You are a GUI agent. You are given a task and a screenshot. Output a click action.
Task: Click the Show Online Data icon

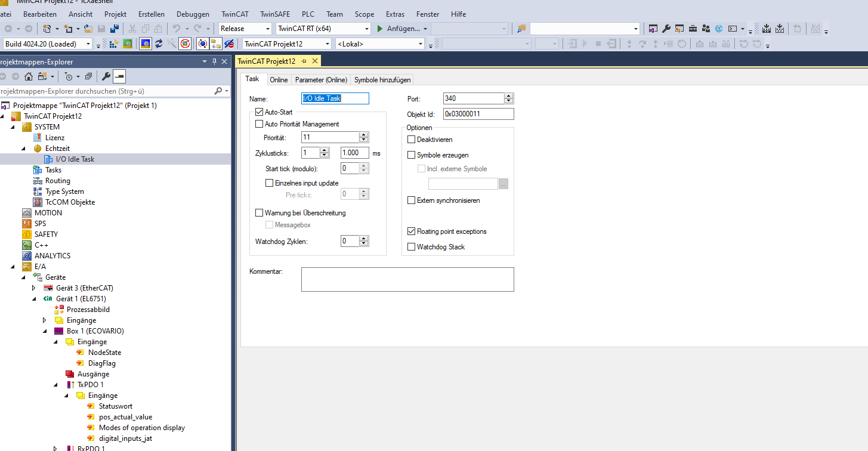pos(202,44)
